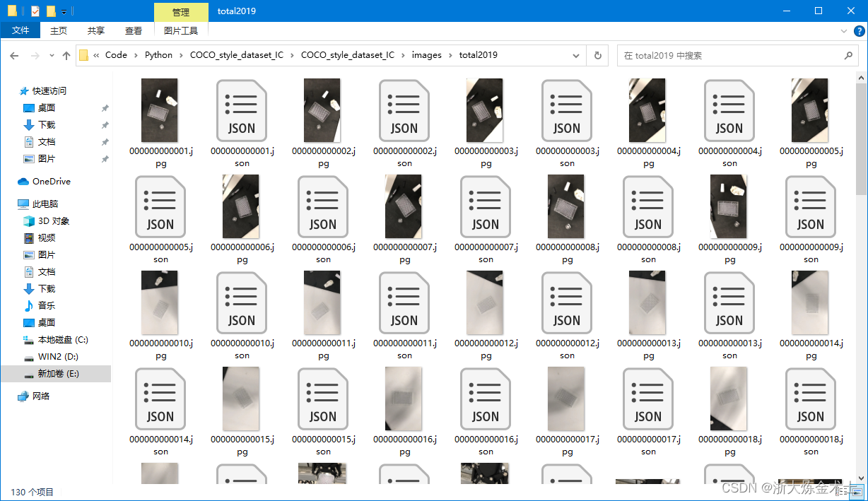Open the quick access toolbar customize dropdown
The height and width of the screenshot is (501, 868).
64,11
